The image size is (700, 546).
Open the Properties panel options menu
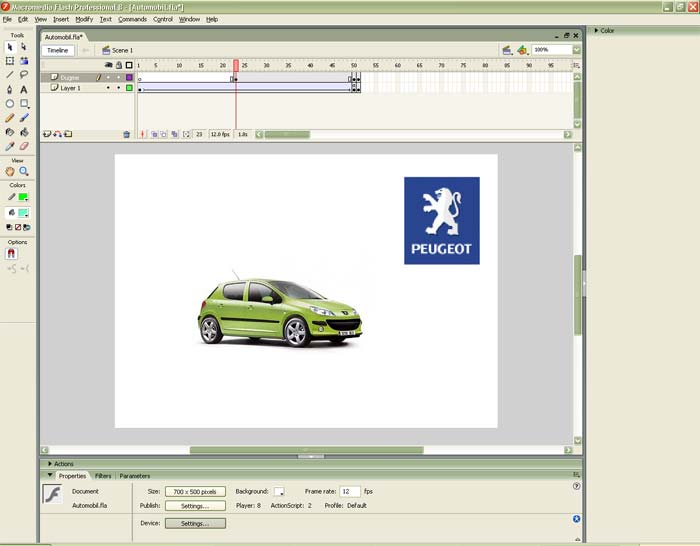[576, 475]
